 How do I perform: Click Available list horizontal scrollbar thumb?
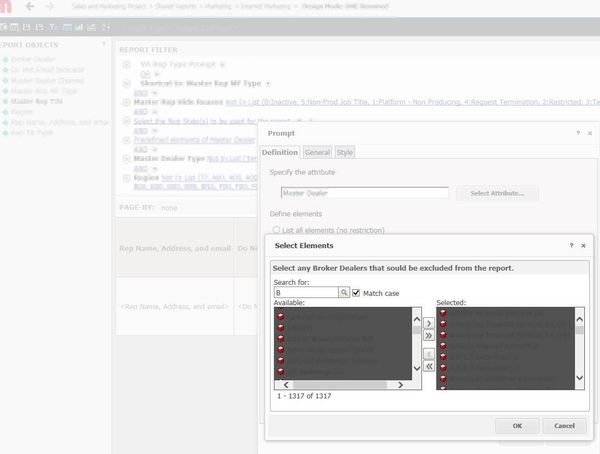coord(340,385)
